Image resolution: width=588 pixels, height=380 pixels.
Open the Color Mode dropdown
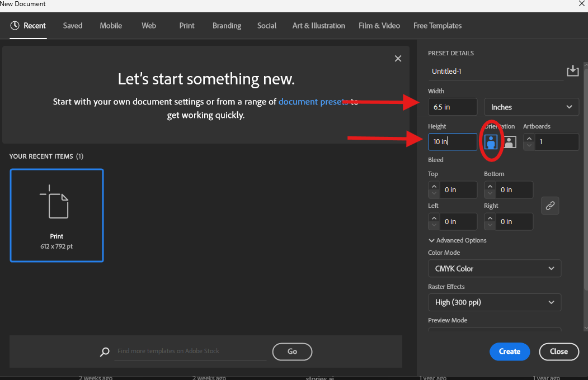pyautogui.click(x=495, y=268)
